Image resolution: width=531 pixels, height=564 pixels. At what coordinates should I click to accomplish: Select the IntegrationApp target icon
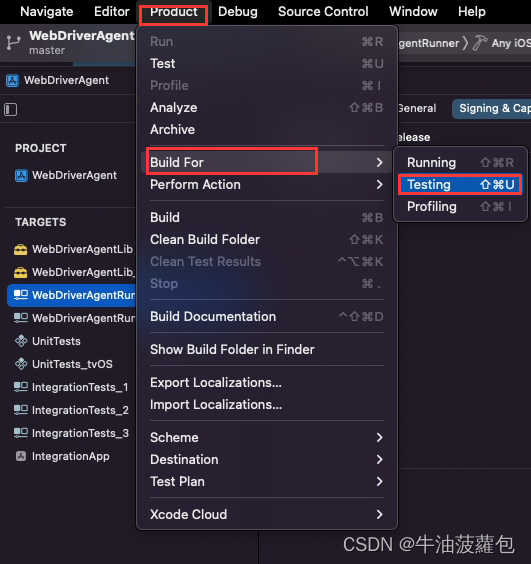(21, 456)
